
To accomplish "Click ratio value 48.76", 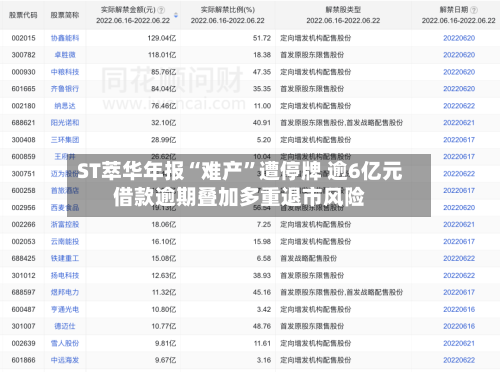I will click(x=262, y=326).
